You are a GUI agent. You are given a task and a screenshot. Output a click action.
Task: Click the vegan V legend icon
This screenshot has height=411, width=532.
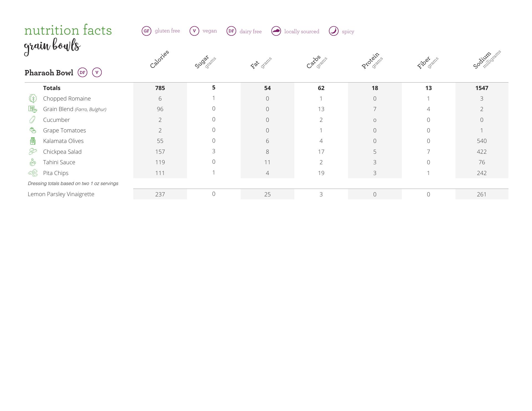[x=194, y=31]
